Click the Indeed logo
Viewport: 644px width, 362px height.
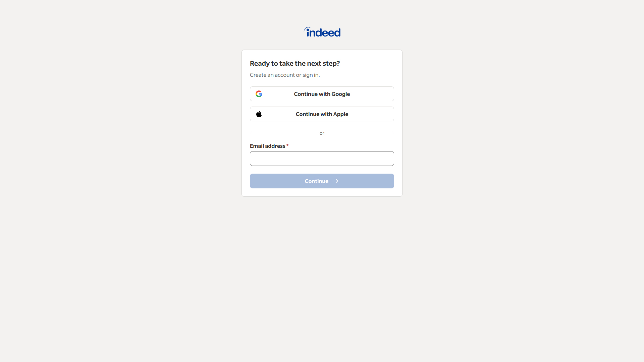pyautogui.click(x=322, y=32)
